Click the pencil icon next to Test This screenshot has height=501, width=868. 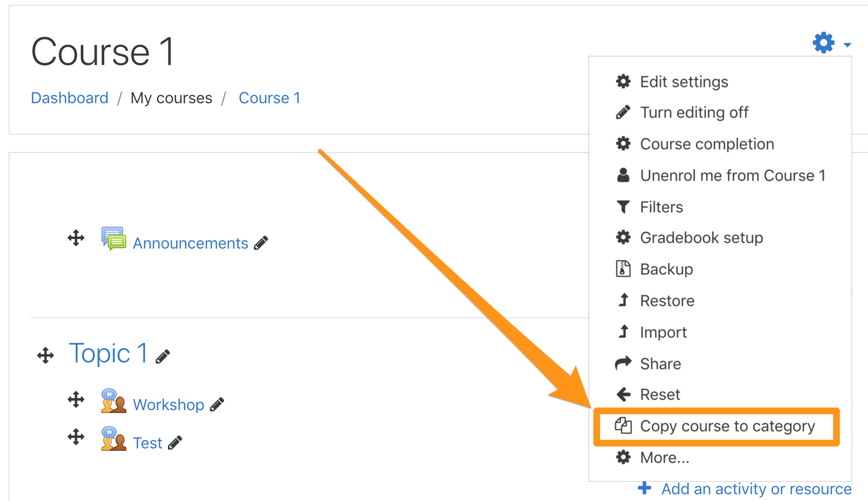(176, 443)
